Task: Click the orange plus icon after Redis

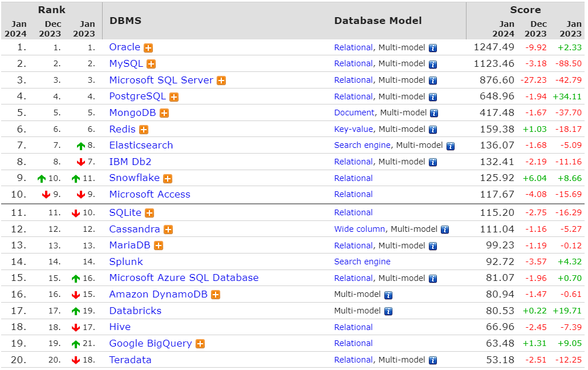Action: tap(144, 130)
